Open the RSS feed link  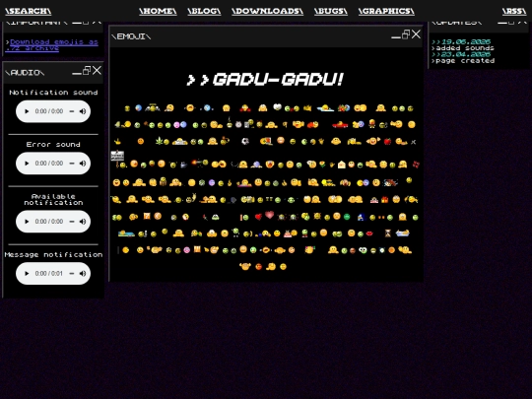(514, 11)
